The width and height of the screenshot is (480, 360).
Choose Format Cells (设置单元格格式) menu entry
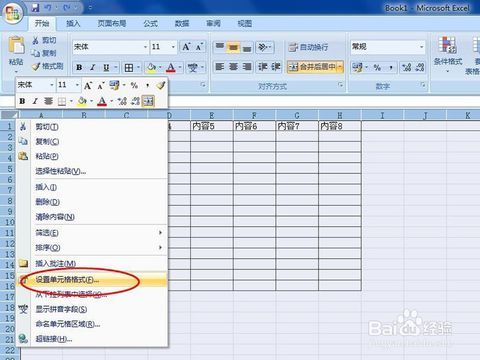coord(92,280)
